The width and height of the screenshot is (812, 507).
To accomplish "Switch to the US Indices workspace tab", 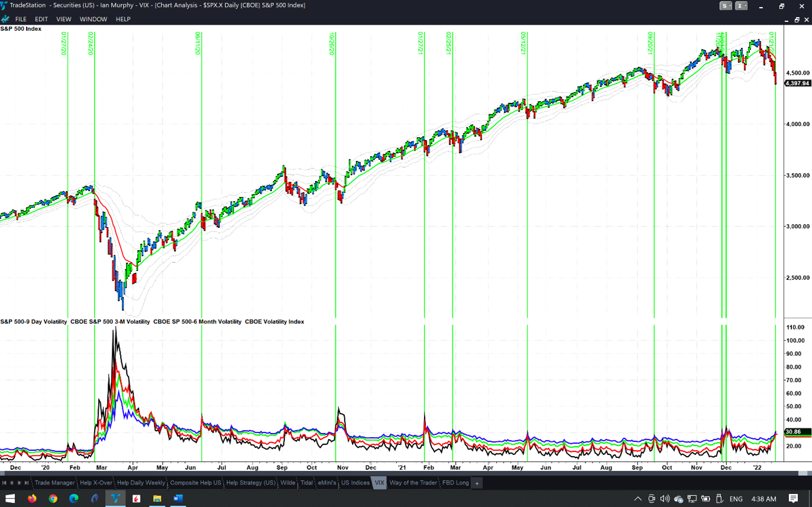I will click(x=355, y=483).
